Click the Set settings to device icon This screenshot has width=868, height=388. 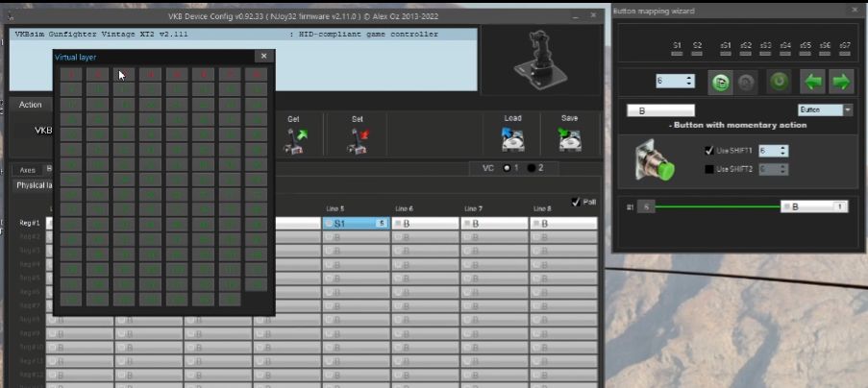coord(358,140)
